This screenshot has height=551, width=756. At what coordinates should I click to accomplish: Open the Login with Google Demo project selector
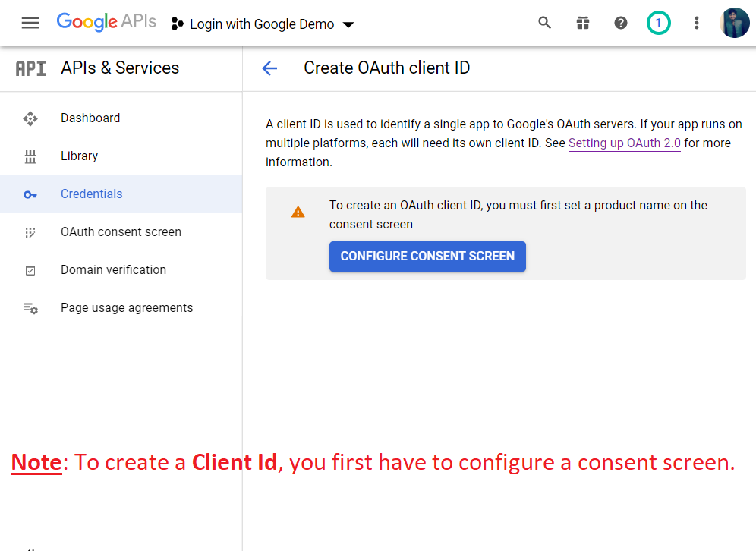(x=263, y=24)
